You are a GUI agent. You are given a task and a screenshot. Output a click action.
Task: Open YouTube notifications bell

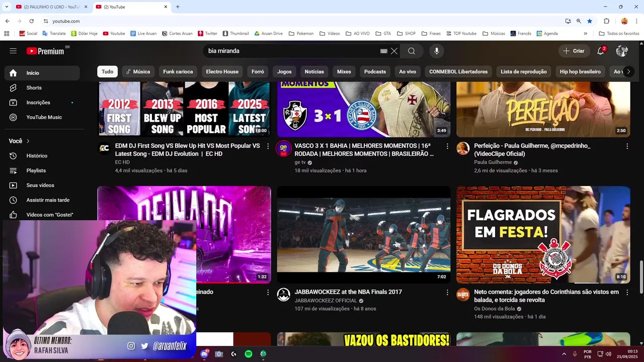click(601, 51)
